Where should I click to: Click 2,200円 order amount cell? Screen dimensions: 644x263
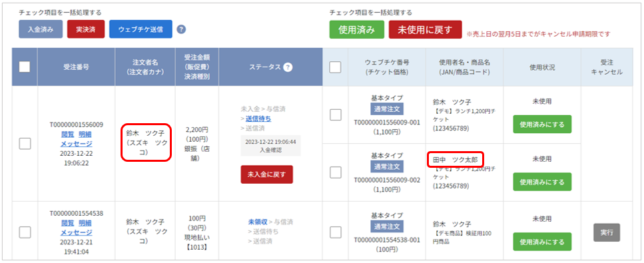click(196, 129)
